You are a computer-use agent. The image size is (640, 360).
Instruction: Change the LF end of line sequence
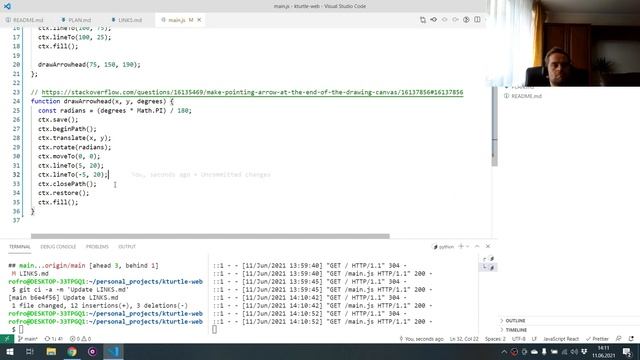[x=534, y=339]
